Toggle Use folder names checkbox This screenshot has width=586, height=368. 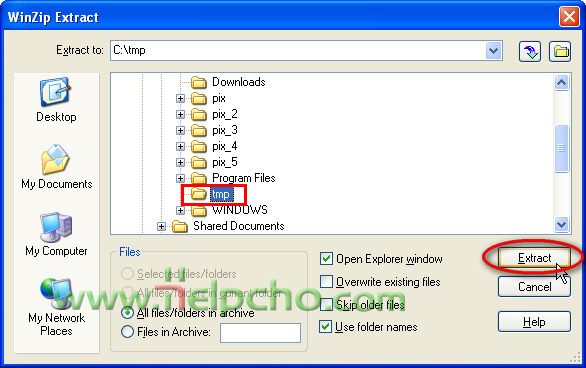[x=326, y=327]
